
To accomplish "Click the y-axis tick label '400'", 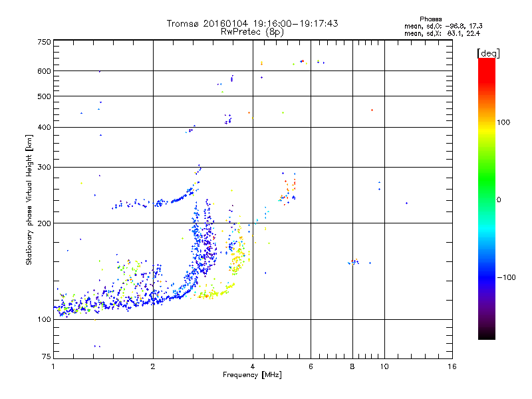I will (x=45, y=128).
